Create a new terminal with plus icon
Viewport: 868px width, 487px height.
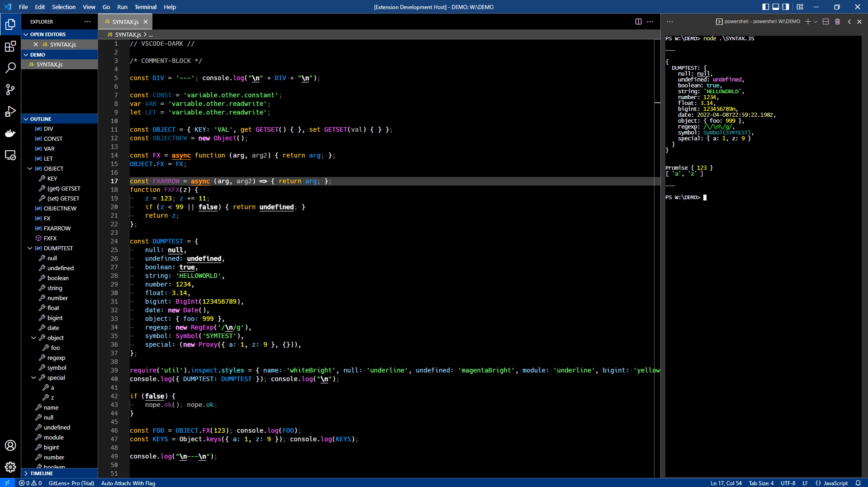(808, 22)
